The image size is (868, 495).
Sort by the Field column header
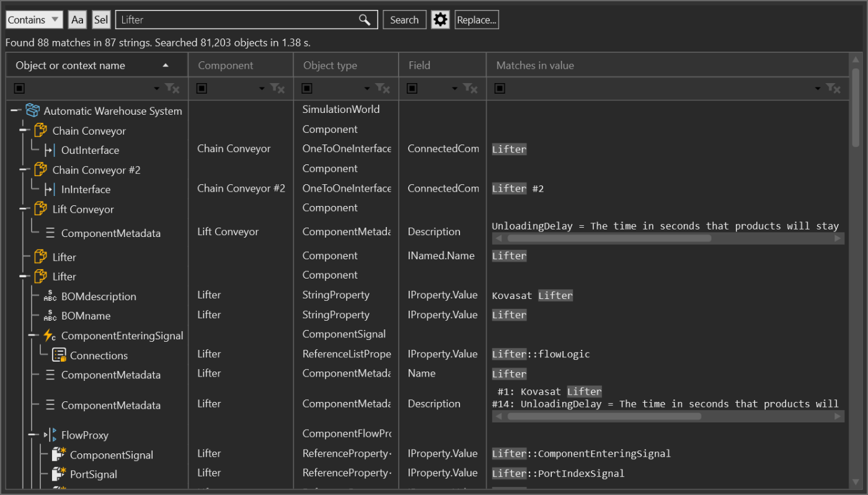click(443, 65)
